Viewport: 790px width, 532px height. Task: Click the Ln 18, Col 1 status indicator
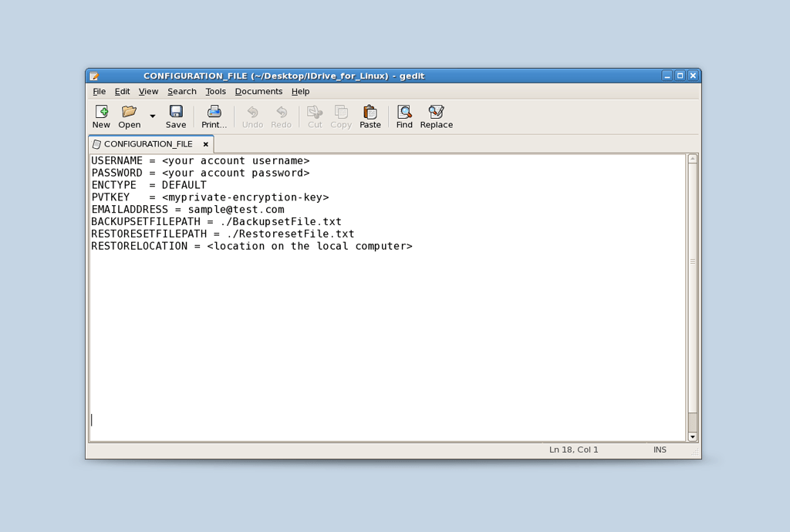point(573,450)
